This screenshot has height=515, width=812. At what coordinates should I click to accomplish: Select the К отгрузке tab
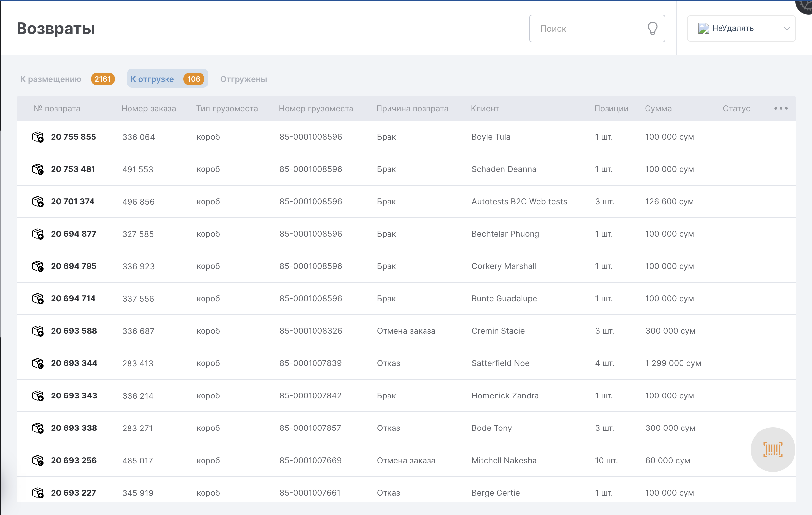(152, 79)
